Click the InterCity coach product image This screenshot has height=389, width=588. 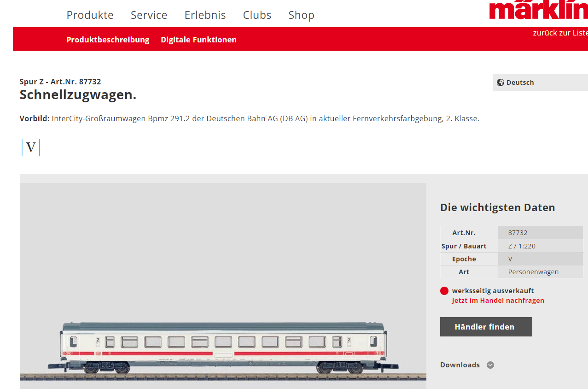223,348
